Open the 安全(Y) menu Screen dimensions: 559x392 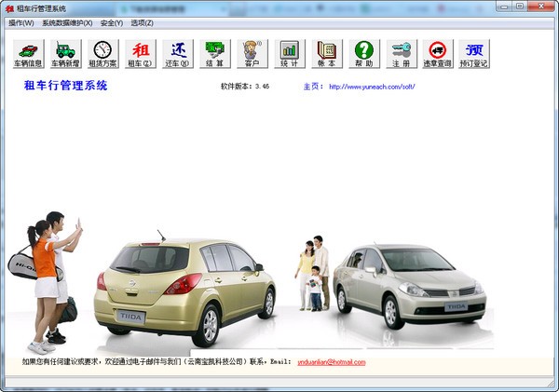(111, 22)
